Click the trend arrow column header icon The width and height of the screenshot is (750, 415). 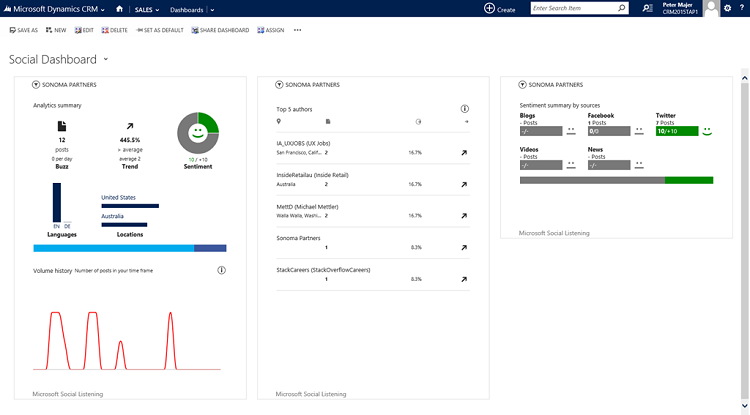coord(466,121)
